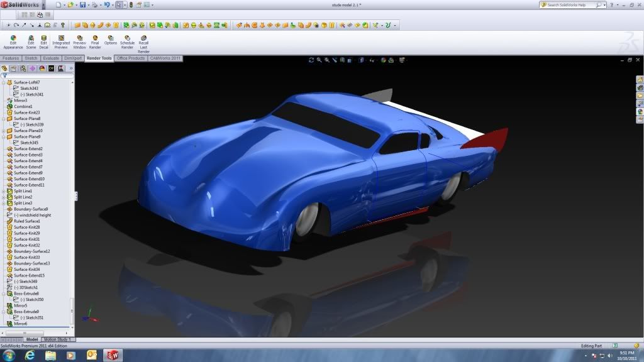Viewport: 644px width, 362px height.
Task: Click the Save icon in the title bar
Action: click(x=83, y=5)
